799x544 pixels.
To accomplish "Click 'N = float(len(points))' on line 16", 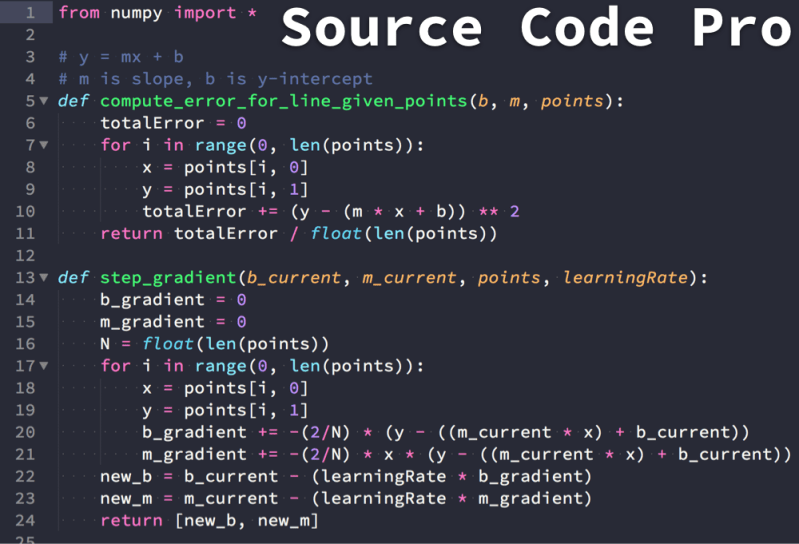I will pyautogui.click(x=215, y=344).
